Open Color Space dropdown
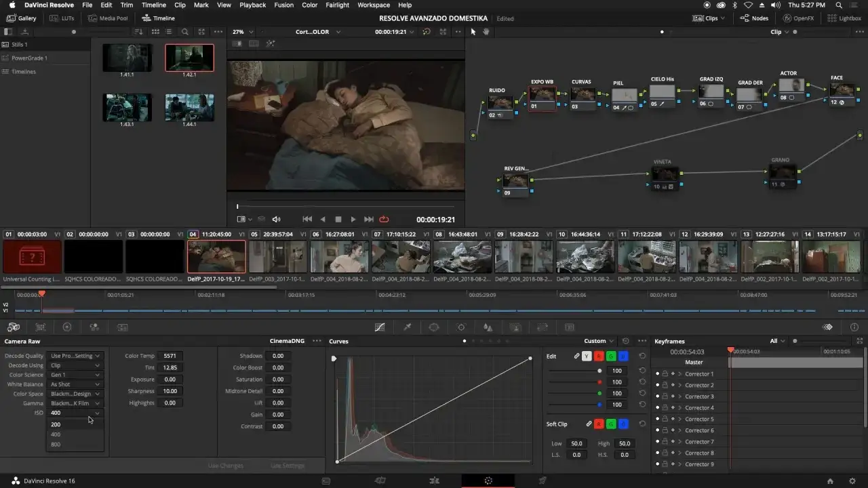The width and height of the screenshot is (868, 488). pos(75,394)
